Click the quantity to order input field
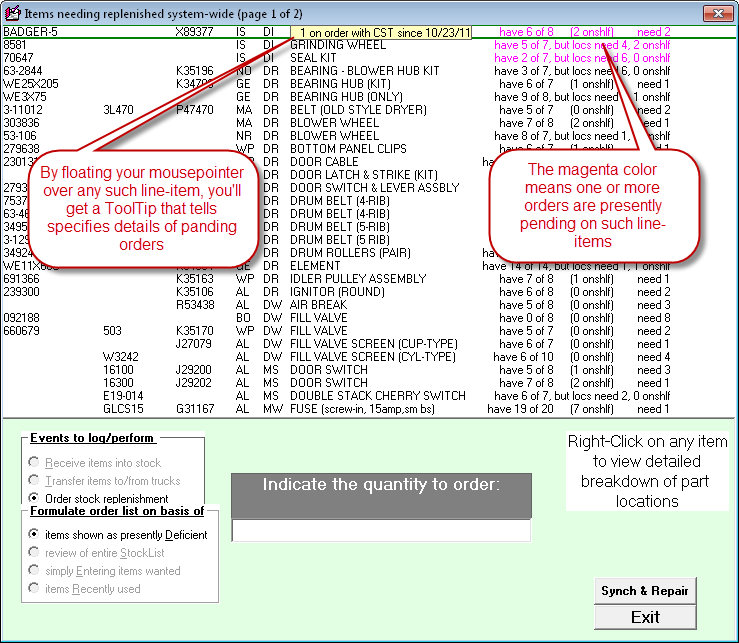The height and width of the screenshot is (643, 739). (381, 531)
